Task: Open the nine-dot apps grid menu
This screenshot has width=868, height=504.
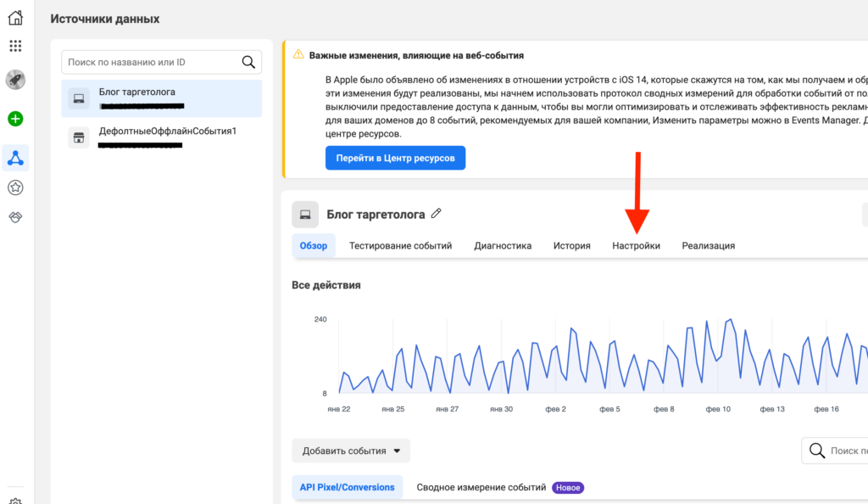Action: [x=15, y=46]
